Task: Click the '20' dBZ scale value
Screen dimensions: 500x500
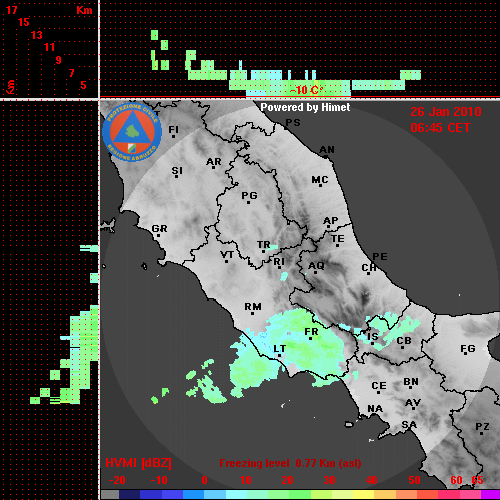Action: 288,480
